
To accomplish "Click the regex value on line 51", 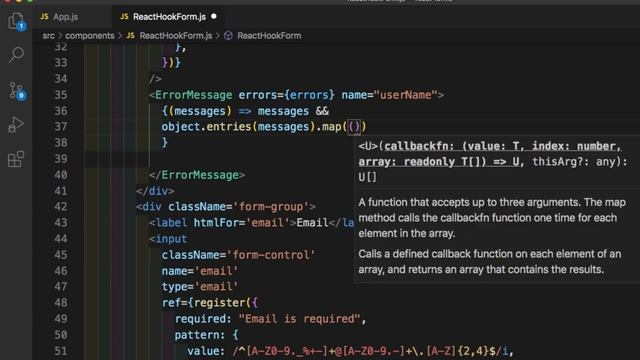I will [371, 351].
